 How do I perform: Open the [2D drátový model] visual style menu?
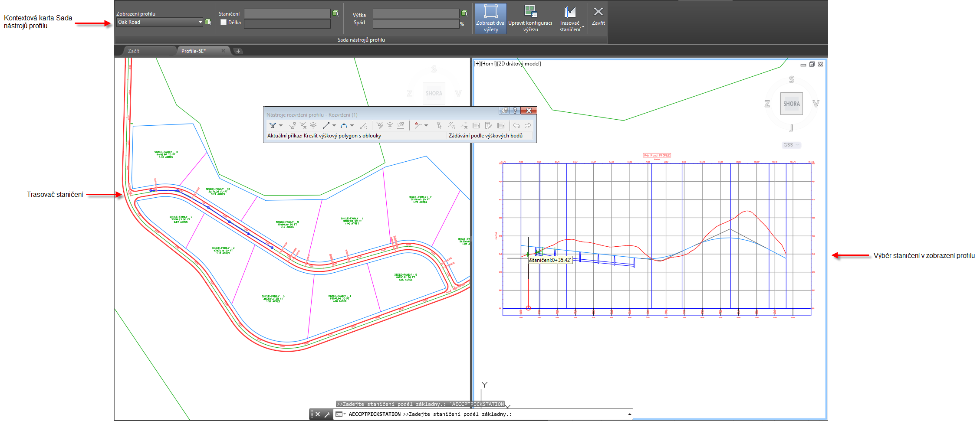(x=519, y=64)
